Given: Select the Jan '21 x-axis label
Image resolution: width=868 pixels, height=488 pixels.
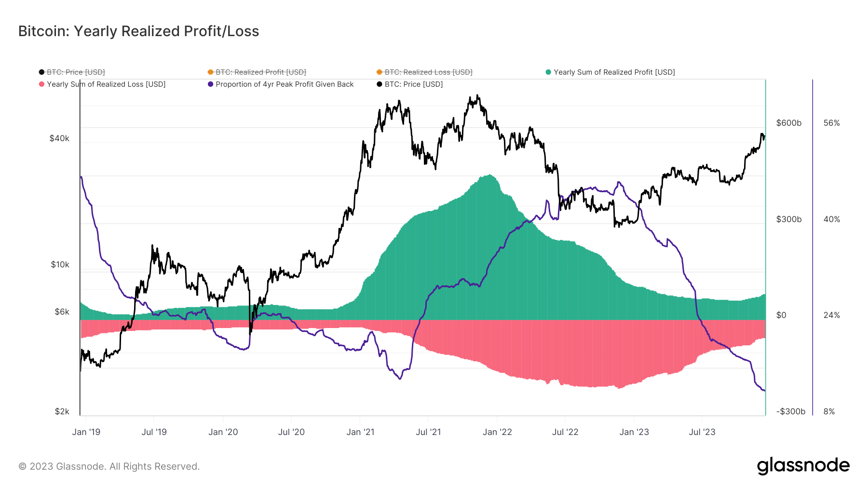Looking at the screenshot, I should (360, 432).
